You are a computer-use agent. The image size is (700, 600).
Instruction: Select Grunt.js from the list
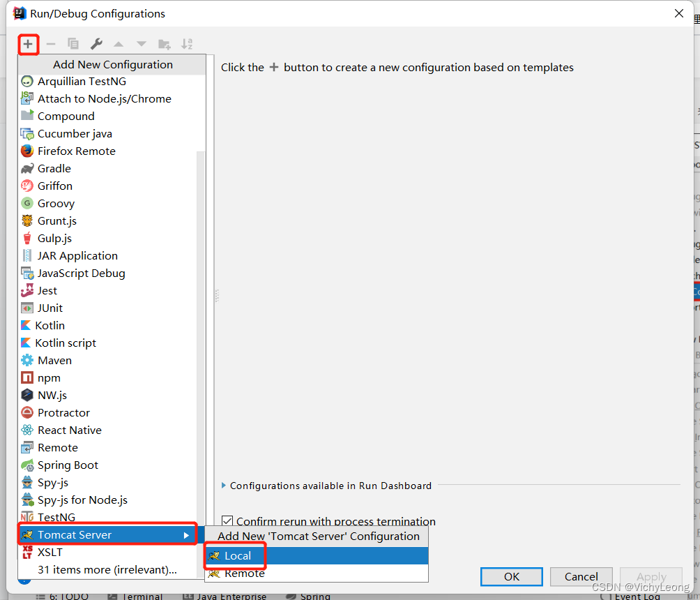tap(107, 220)
